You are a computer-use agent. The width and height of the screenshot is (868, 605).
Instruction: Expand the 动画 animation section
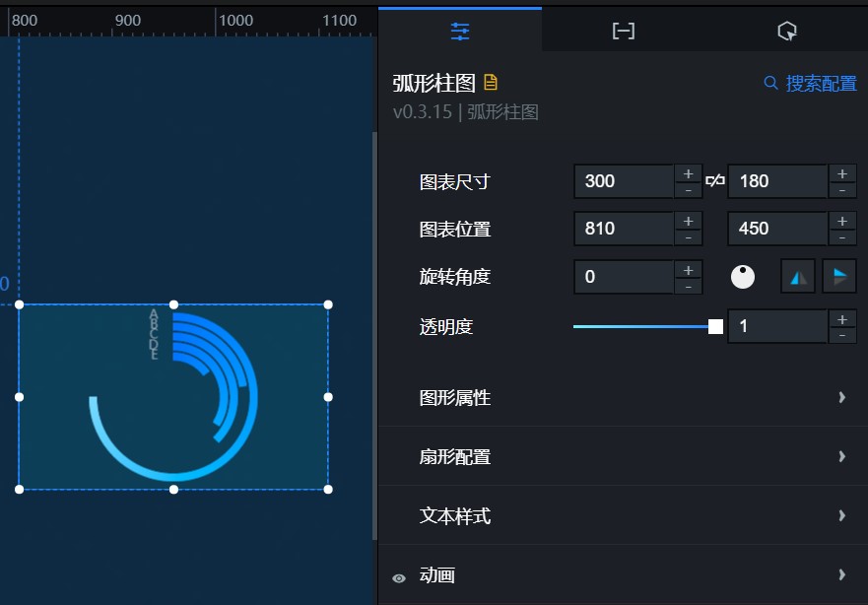click(624, 574)
